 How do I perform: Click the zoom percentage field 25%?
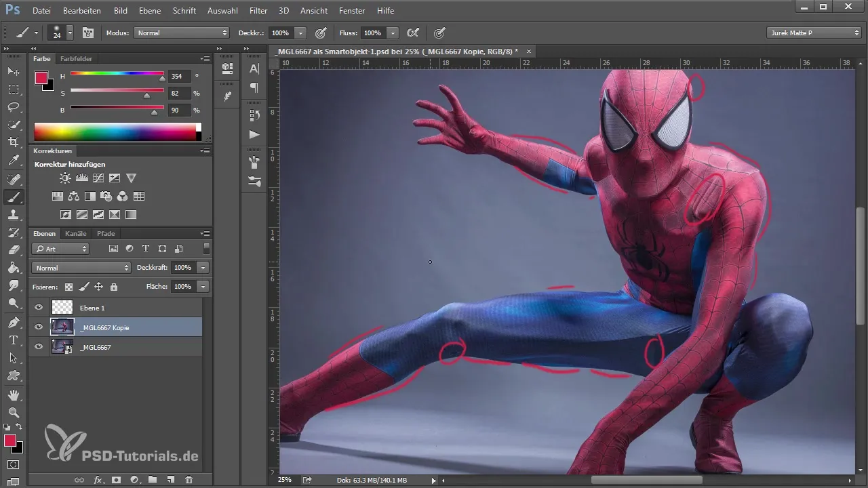click(x=284, y=480)
